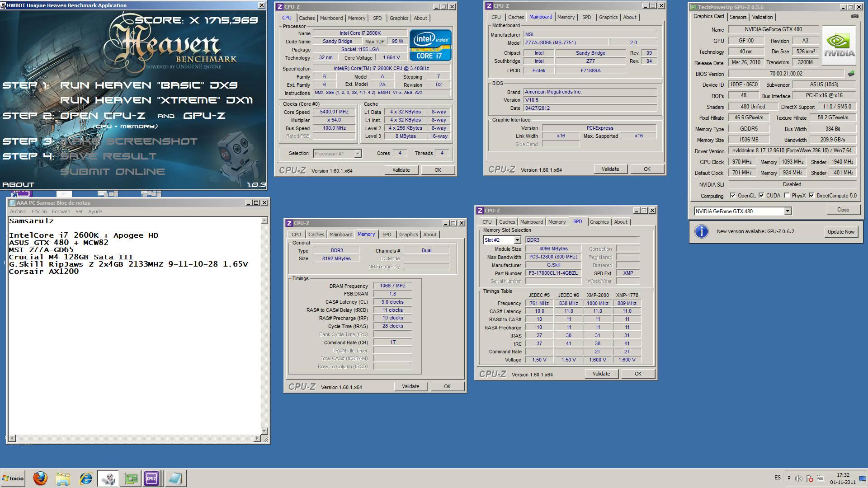Switch to the Sensors tab in GPU-Z
The height and width of the screenshot is (488, 868).
click(738, 17)
